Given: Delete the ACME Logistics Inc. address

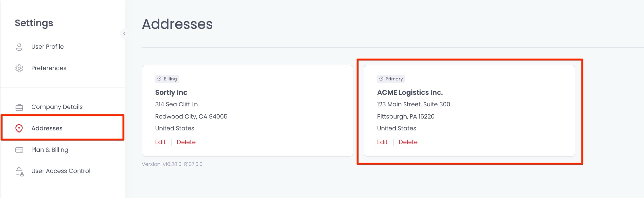Looking at the screenshot, I should coord(408,142).
